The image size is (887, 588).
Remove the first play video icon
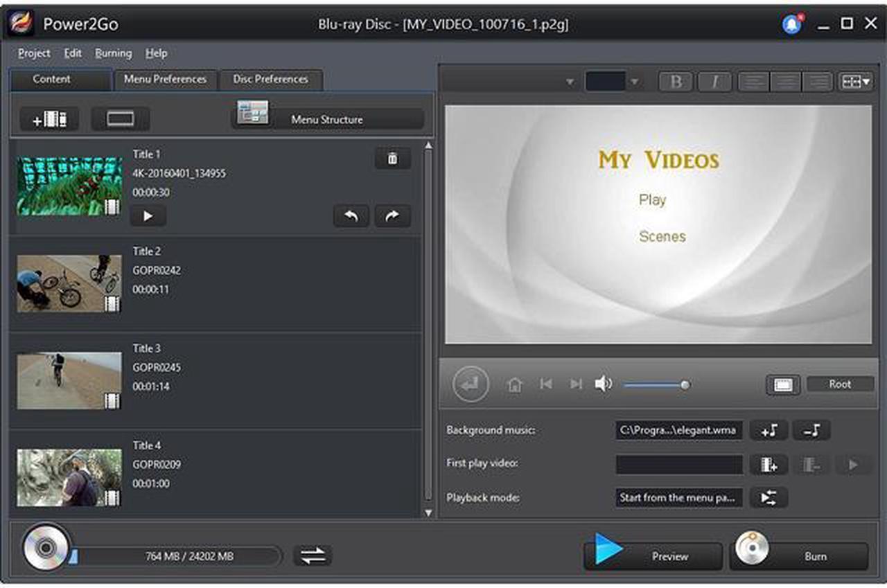click(811, 465)
